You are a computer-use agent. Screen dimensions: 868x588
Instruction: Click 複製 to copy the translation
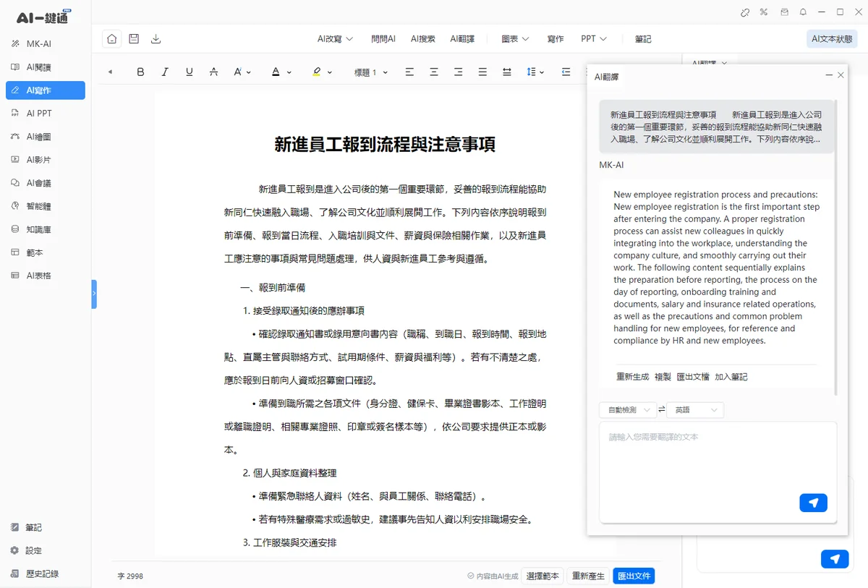pyautogui.click(x=663, y=377)
